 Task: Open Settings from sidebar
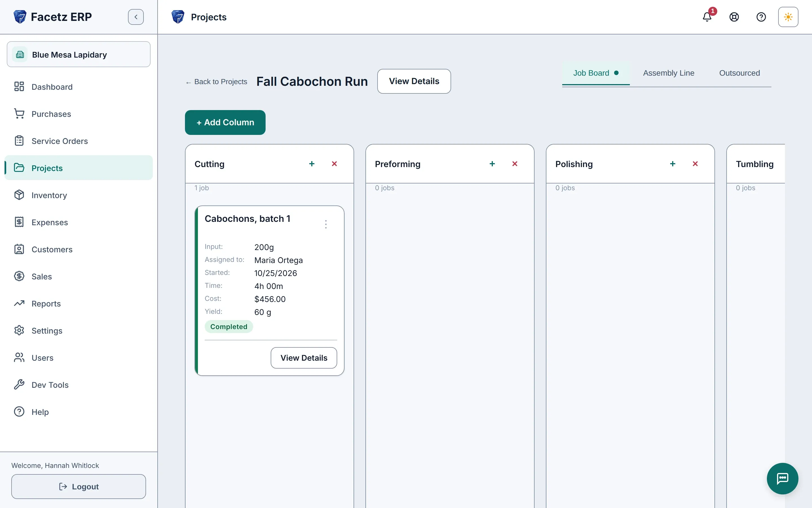coord(78,330)
